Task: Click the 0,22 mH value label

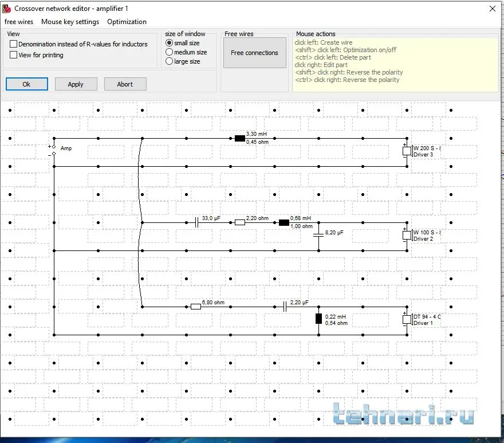Action: pos(335,316)
